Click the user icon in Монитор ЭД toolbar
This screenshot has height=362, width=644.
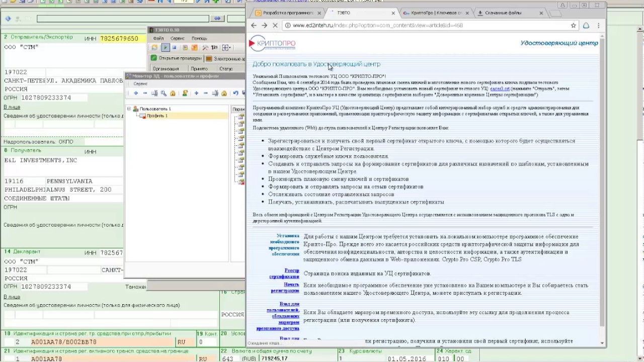185,93
